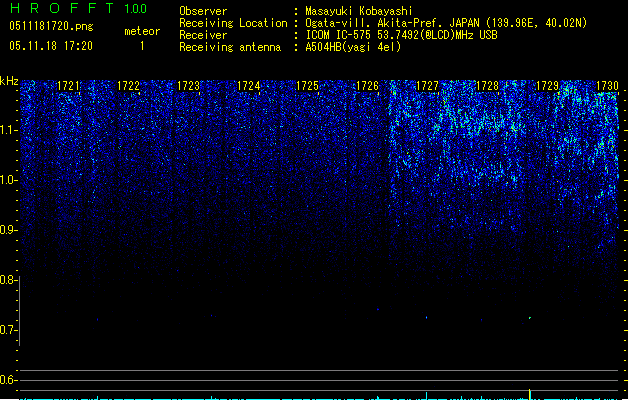The image size is (629, 400).
Task: Click the 1729 time marker
Action: (547, 86)
